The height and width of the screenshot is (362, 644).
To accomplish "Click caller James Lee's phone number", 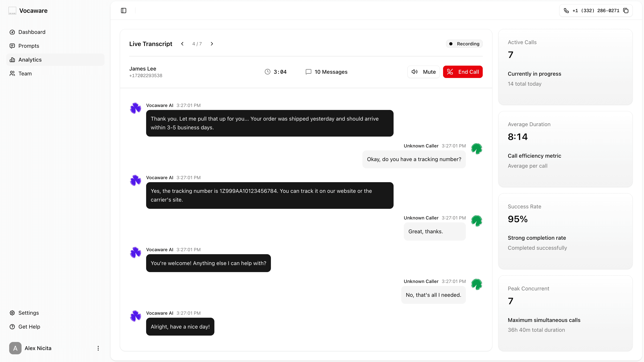I will (x=145, y=75).
